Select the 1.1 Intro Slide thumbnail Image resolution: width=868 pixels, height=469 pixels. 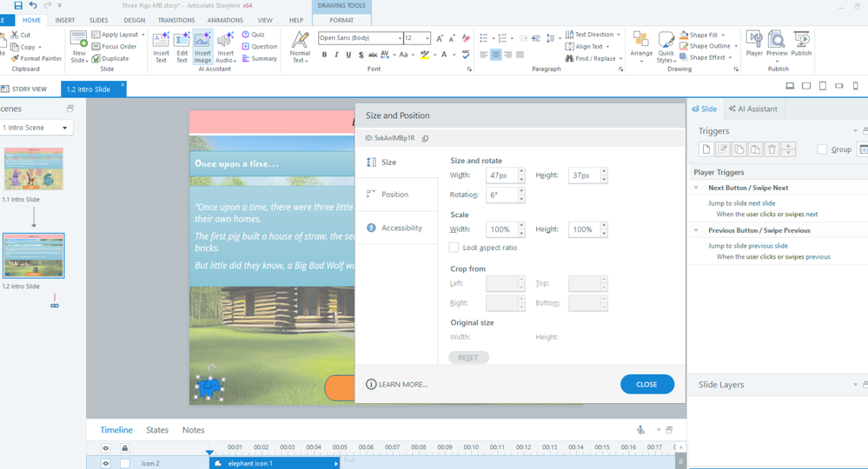pos(33,168)
